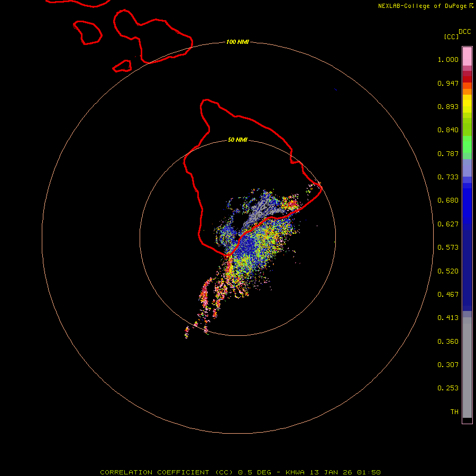Click the [CC] units label
Image resolution: width=476 pixels, height=476 pixels.
(451, 37)
